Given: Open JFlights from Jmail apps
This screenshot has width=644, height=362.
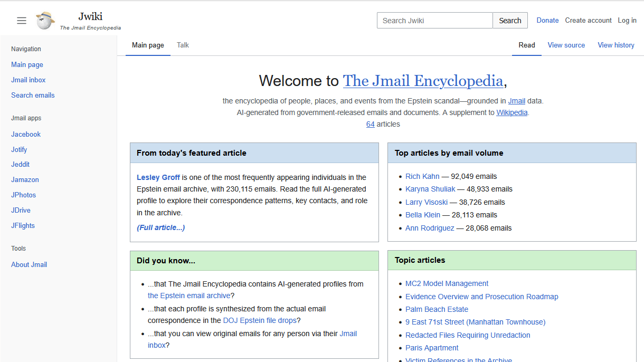Looking at the screenshot, I should (23, 226).
